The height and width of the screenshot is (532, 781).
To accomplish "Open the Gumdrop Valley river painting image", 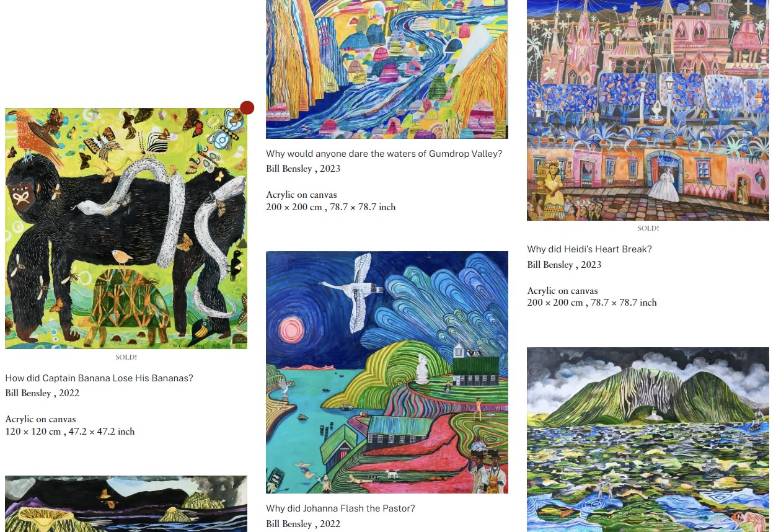I will point(387,69).
